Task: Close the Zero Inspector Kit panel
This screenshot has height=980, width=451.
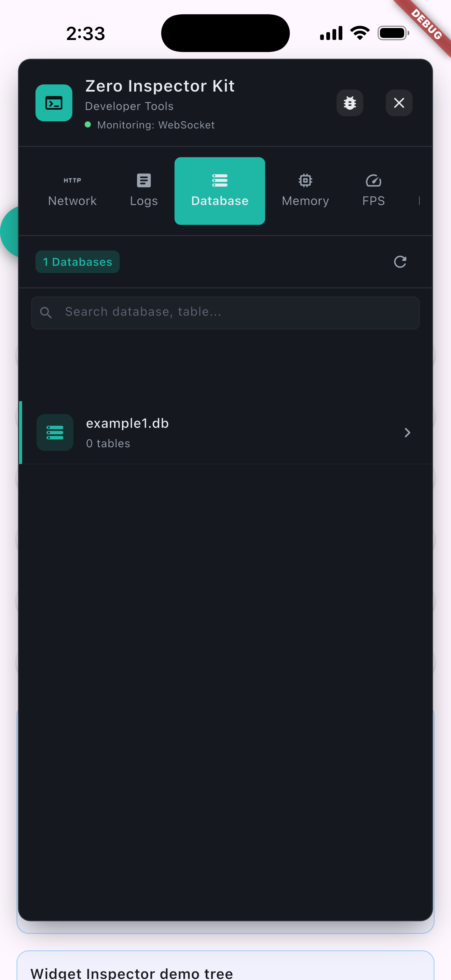Action: coord(399,103)
